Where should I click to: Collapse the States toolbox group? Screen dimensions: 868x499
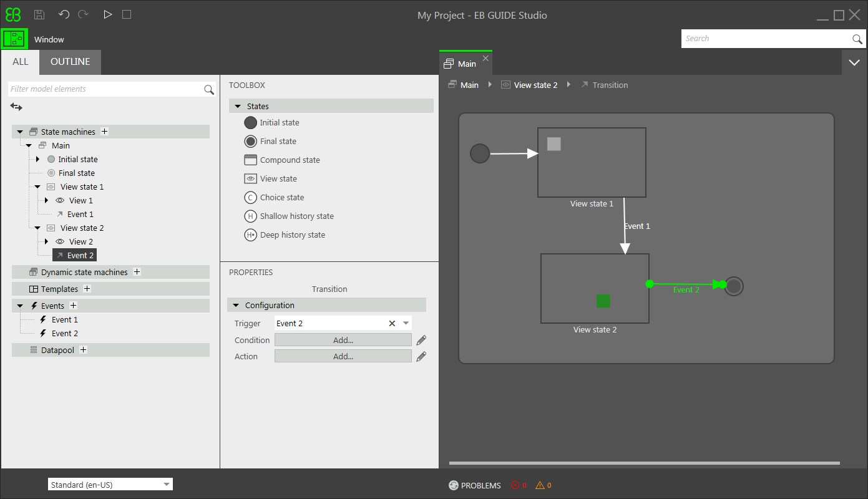(x=238, y=106)
